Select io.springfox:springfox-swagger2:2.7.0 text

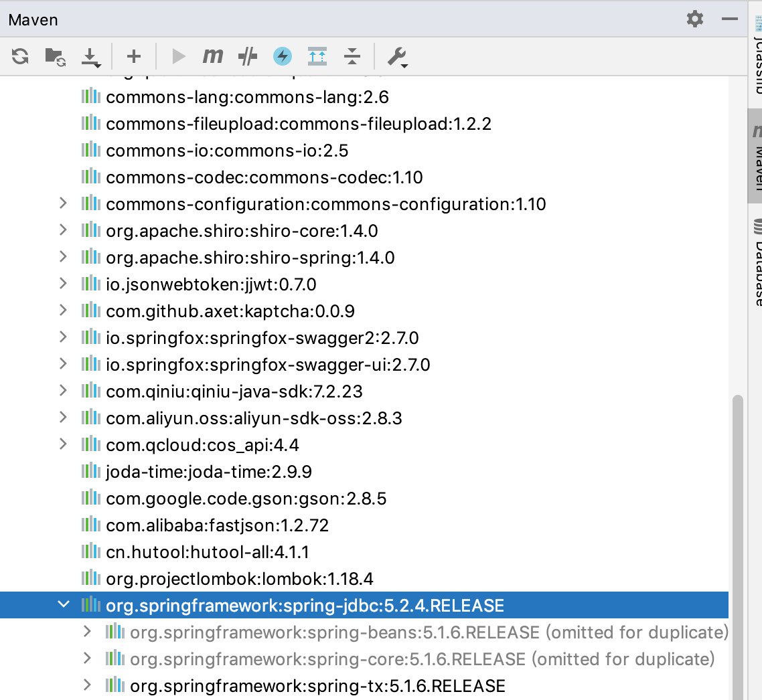[x=262, y=338]
